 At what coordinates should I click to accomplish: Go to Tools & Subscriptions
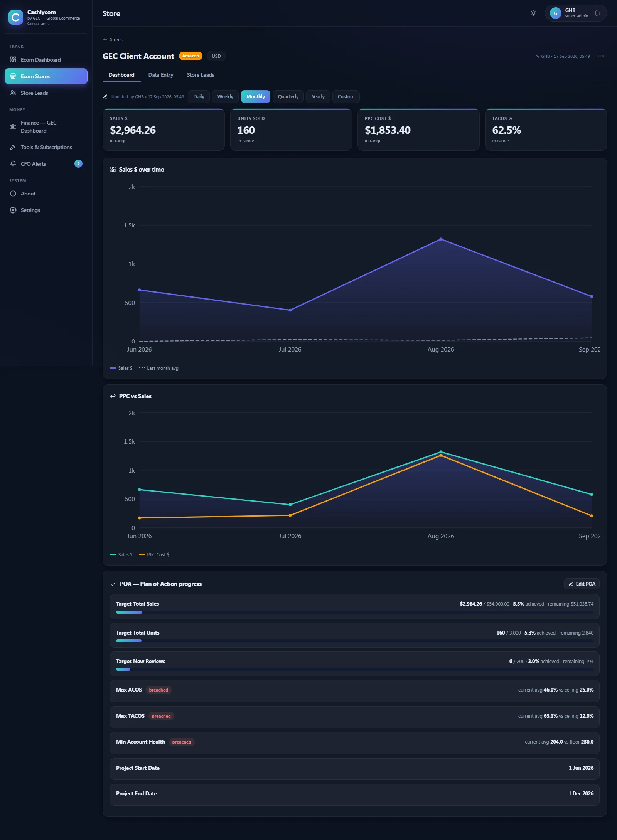[x=46, y=147]
